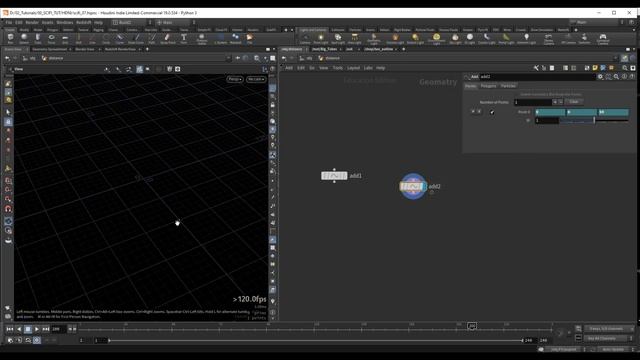The image size is (640, 360).
Task: Select the Point Light shelf tool
Action: coord(321,39)
